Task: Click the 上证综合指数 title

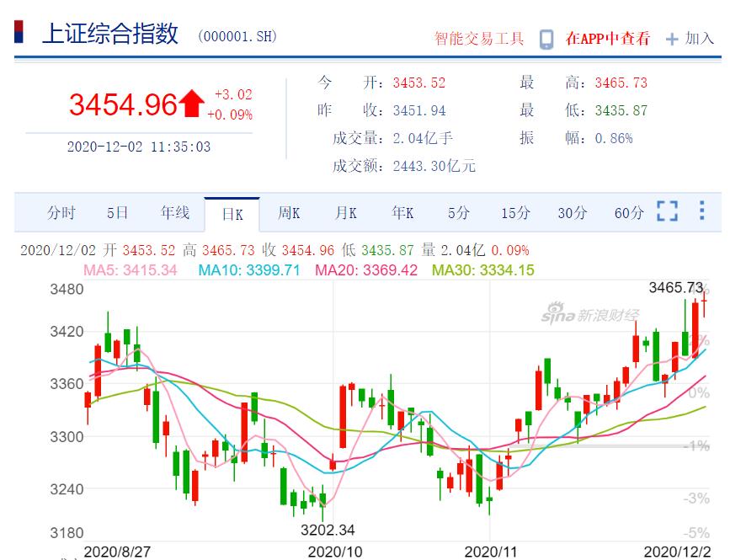Action: coord(110,34)
